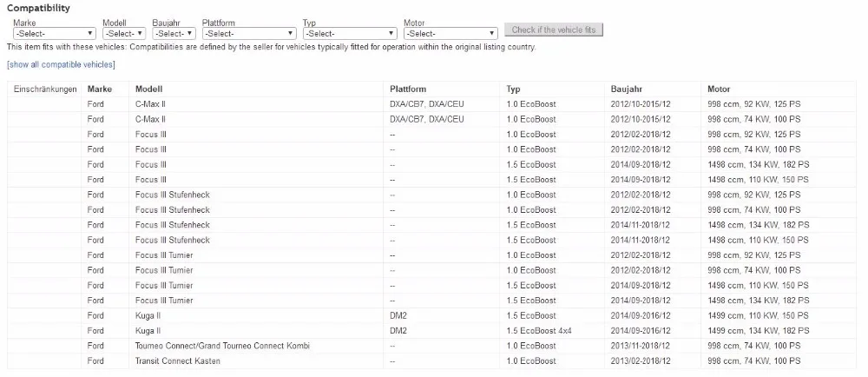Image resolution: width=868 pixels, height=377 pixels.
Task: Click 2012/10-2015/12 in the C-Max 125 PS row
Action: (641, 104)
